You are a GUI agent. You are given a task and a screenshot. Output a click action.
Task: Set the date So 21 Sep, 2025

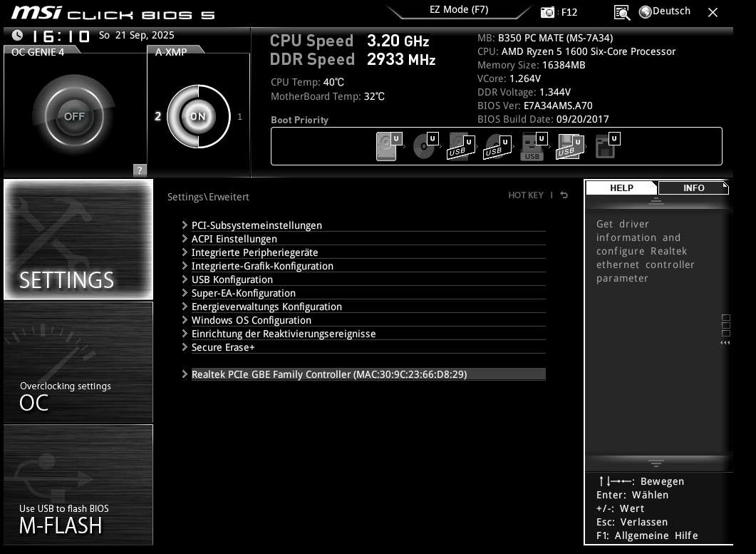point(136,35)
